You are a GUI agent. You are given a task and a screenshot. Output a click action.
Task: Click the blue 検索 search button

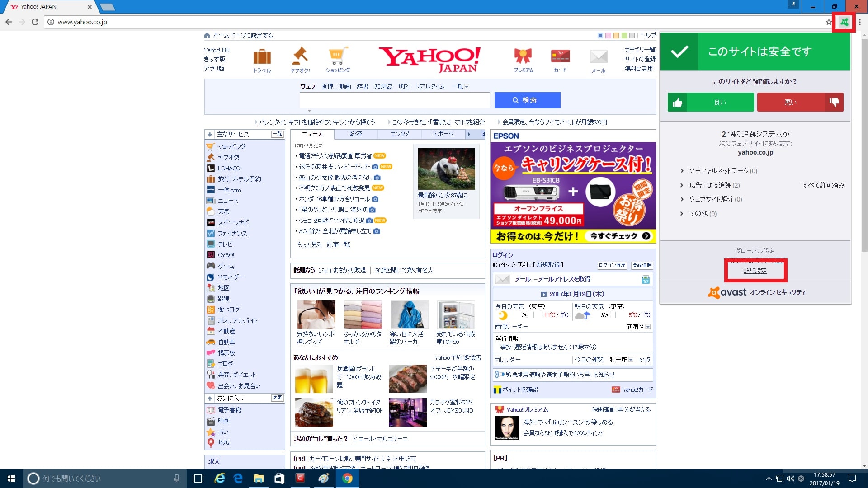click(x=528, y=100)
